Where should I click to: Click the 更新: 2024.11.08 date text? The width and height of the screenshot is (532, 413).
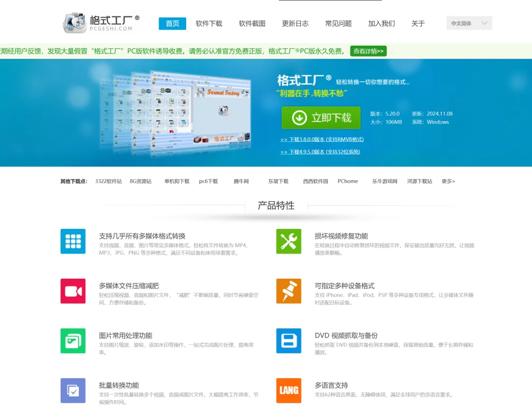(x=432, y=114)
